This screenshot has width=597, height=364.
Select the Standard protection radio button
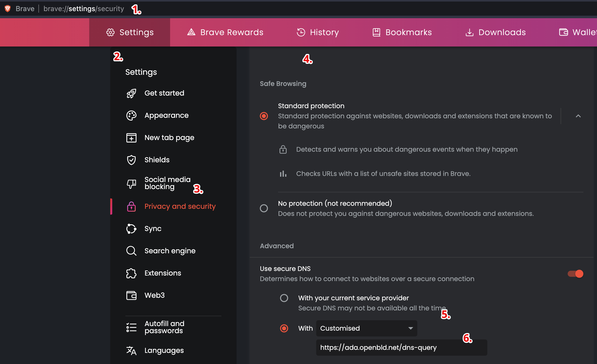(264, 116)
